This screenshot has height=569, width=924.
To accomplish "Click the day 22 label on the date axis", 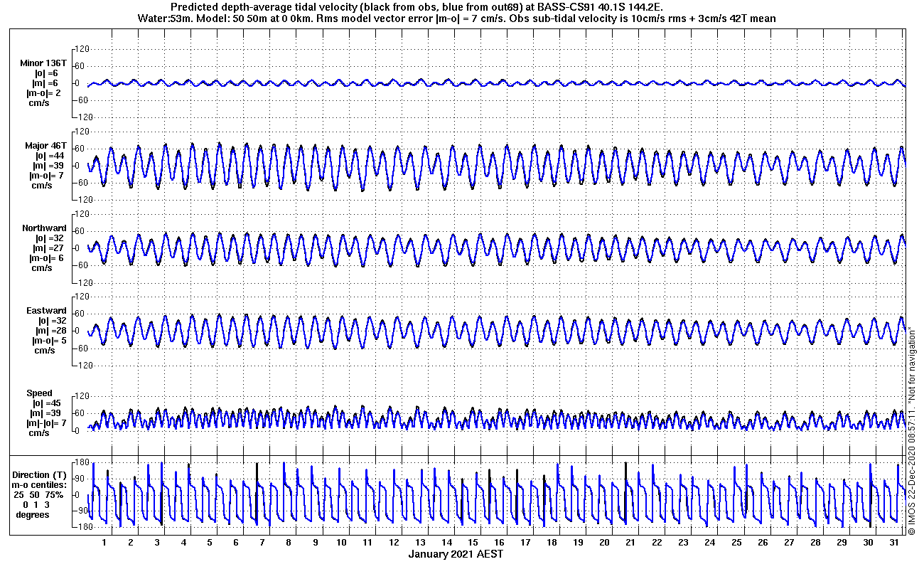I will 657,543.
